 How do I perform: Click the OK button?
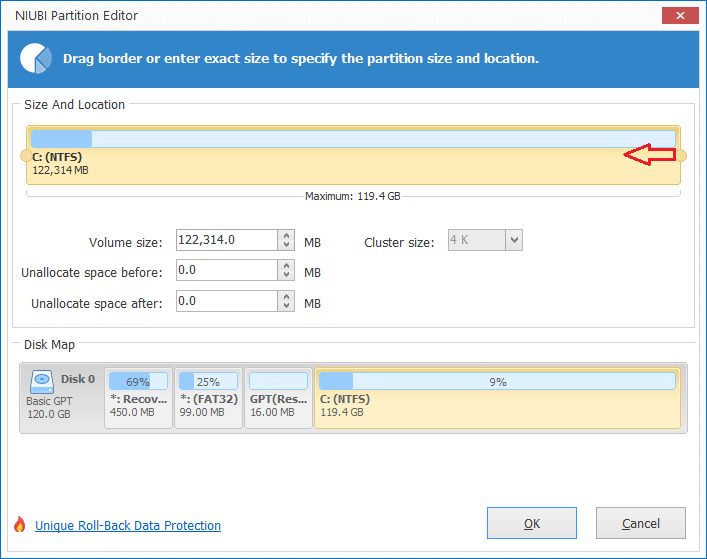pyautogui.click(x=532, y=523)
